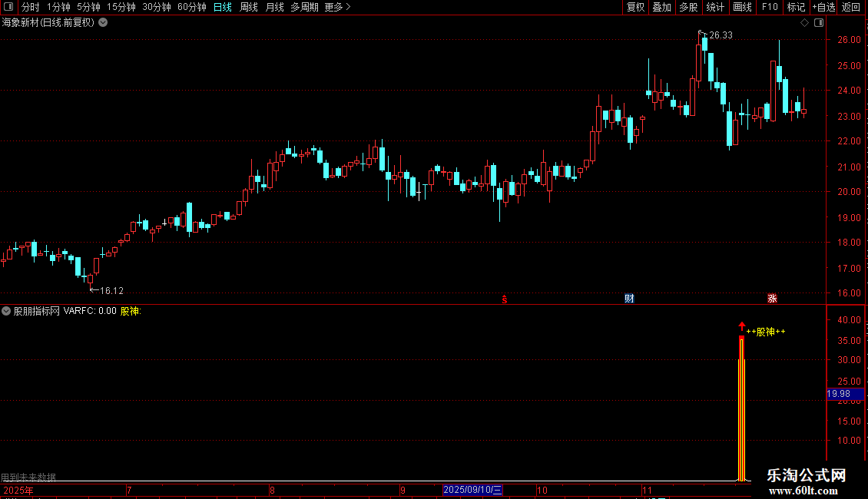The image size is (868, 499).
Task: Select the 月线 monthly chart tab
Action: pos(274,7)
